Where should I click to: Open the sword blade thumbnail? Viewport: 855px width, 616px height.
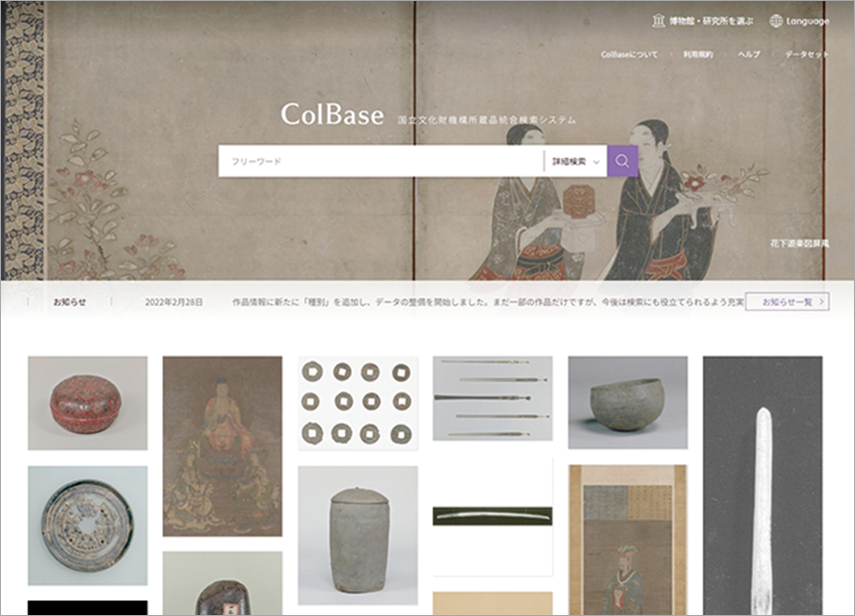coord(492,516)
